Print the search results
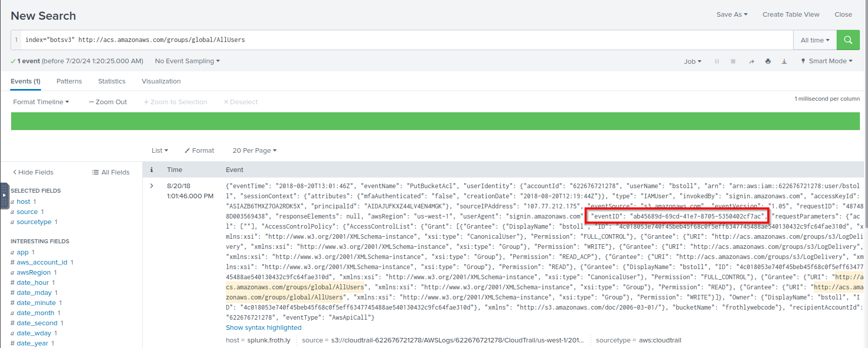The height and width of the screenshot is (348, 868). 768,61
